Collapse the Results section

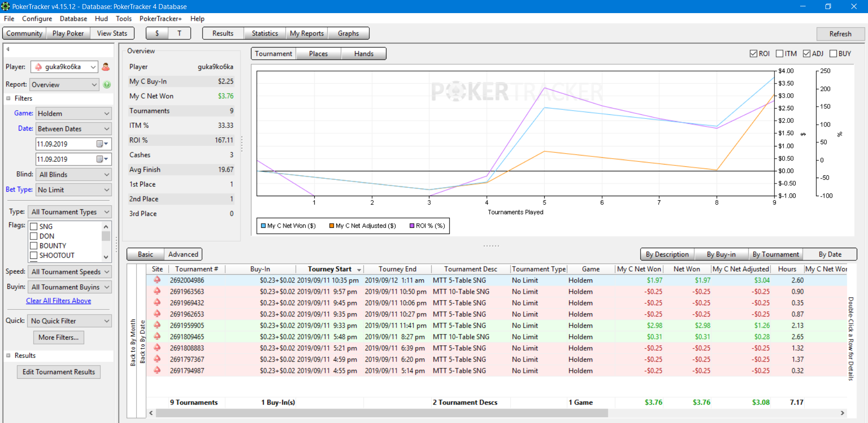coord(8,355)
